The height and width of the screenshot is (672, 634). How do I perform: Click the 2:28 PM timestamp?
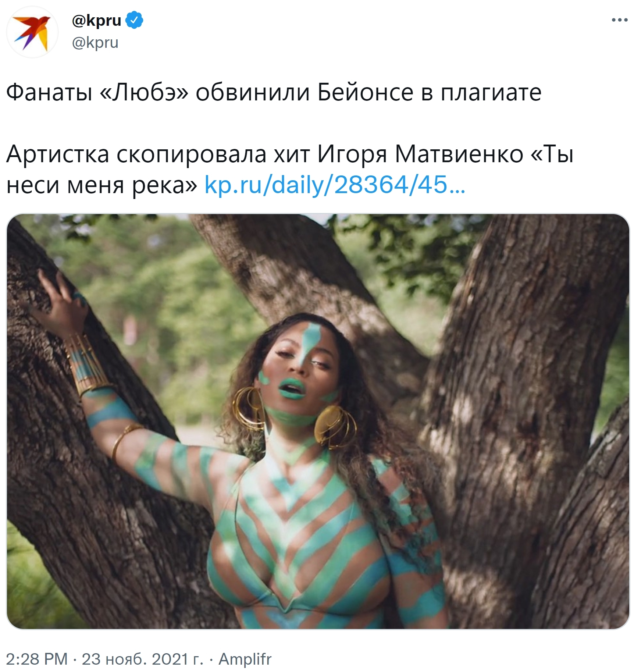click(37, 658)
